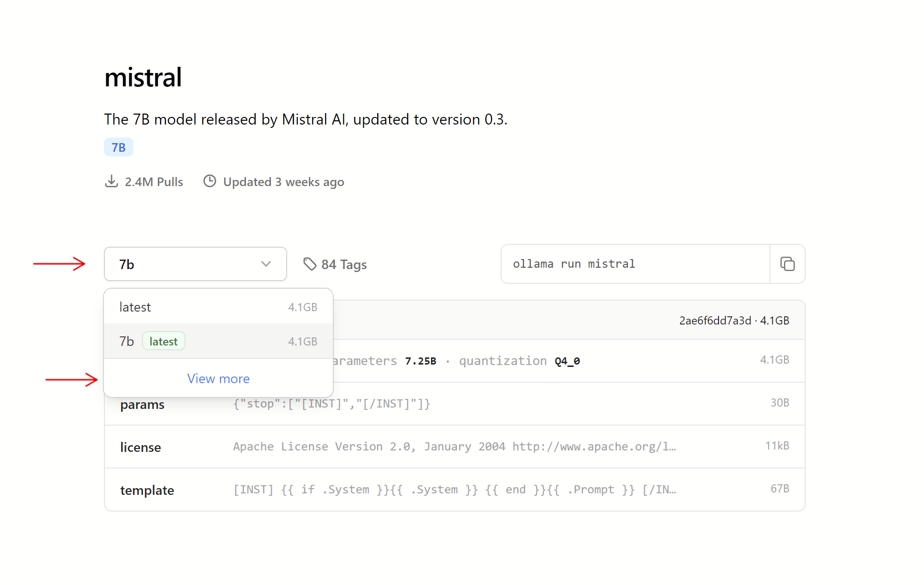Click the clock icon beside Updated
924x585 pixels.
click(210, 181)
